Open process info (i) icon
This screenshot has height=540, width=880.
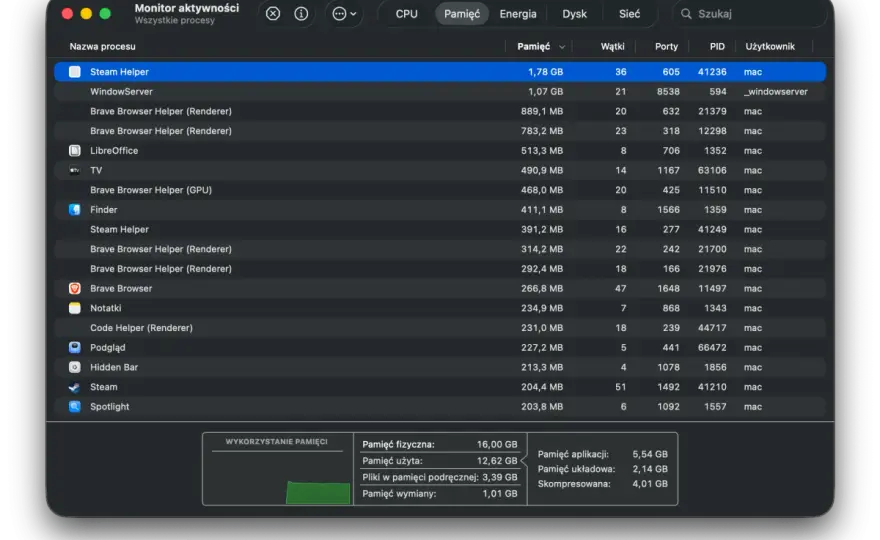[x=301, y=13]
